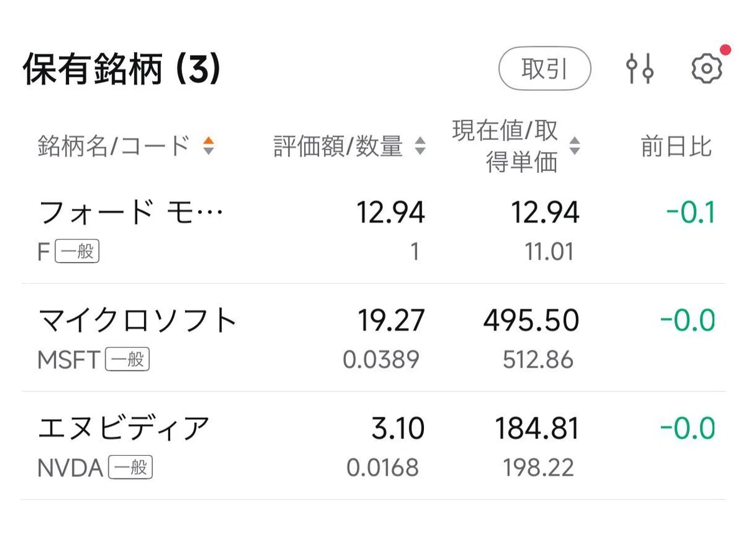This screenshot has height=560, width=748.
Task: Tap the 一般 tag beside F
Action: [77, 252]
